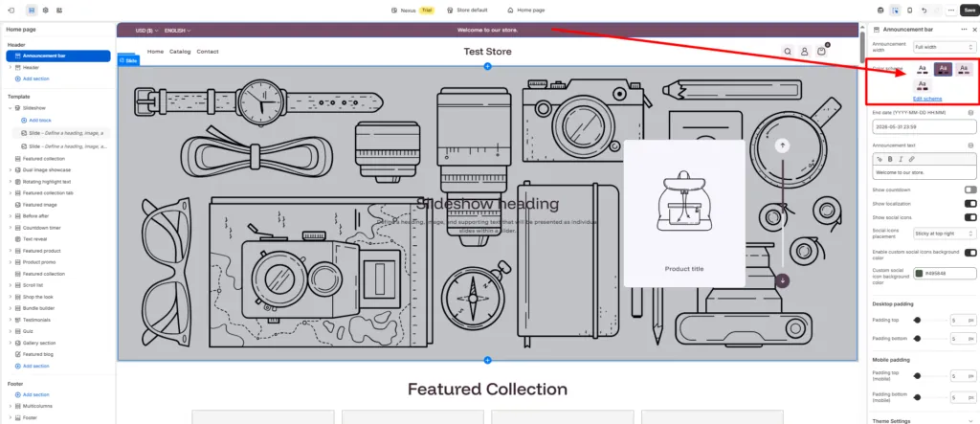980x424 pixels.
Task: Click the End date input field
Action: coord(924,126)
